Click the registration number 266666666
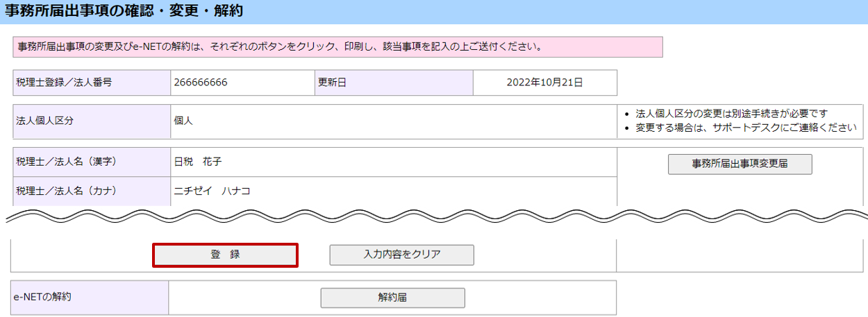The height and width of the screenshot is (317, 868). pyautogui.click(x=201, y=83)
